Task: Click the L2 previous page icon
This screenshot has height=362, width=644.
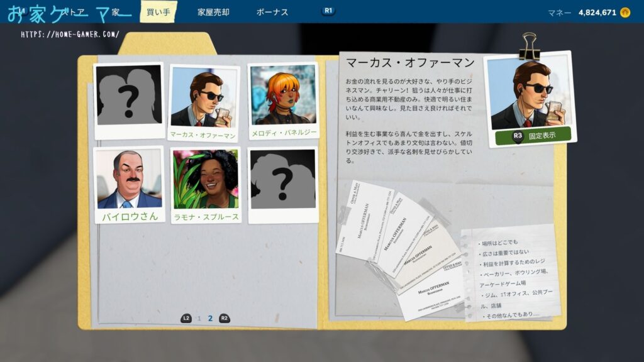Action: click(x=186, y=318)
